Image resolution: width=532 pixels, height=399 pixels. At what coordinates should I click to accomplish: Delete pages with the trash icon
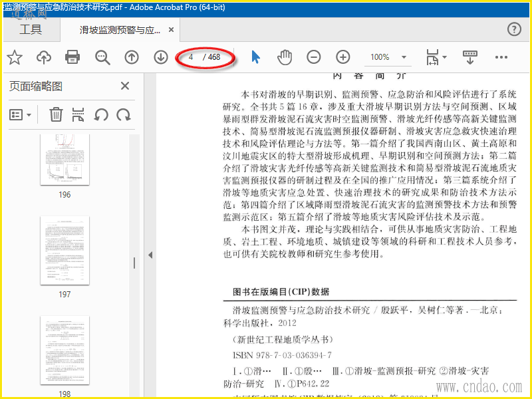pos(56,114)
